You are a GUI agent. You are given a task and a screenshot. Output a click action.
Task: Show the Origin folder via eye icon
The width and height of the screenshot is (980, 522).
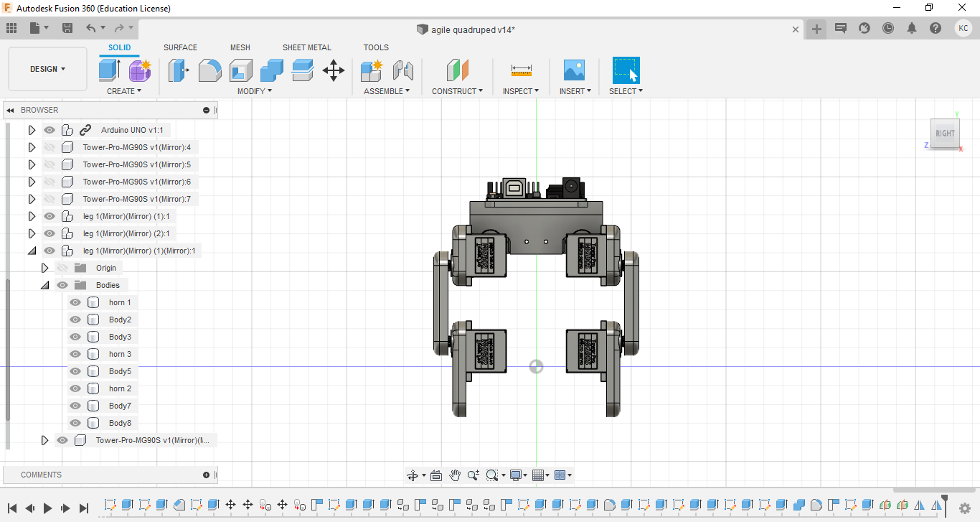pyautogui.click(x=62, y=268)
